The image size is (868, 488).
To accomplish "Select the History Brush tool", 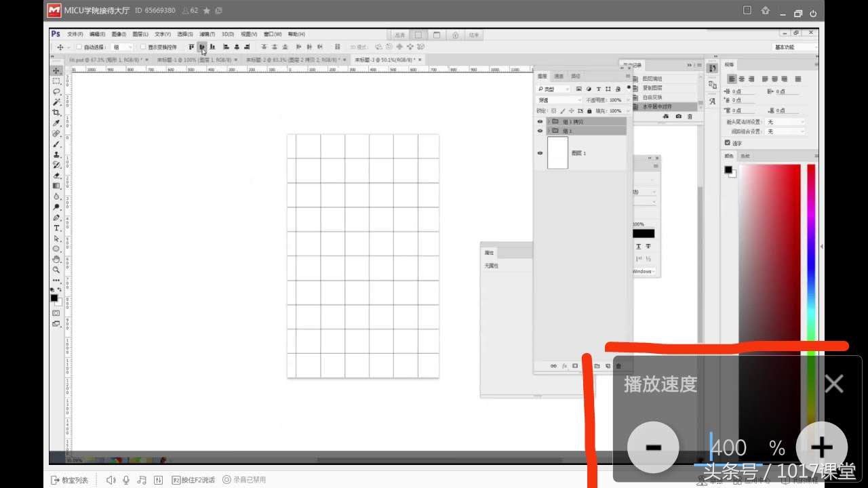I will [57, 165].
